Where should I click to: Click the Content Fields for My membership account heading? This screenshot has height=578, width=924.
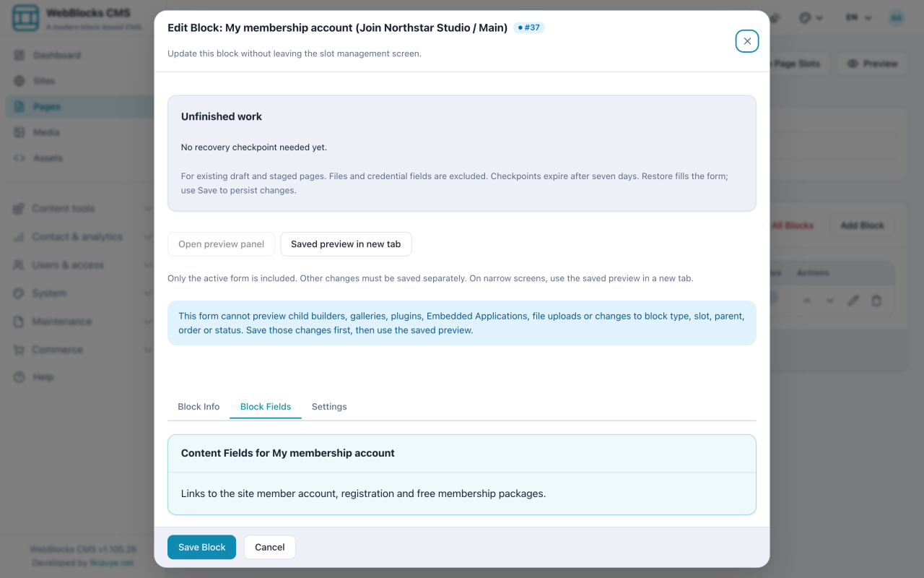click(288, 453)
